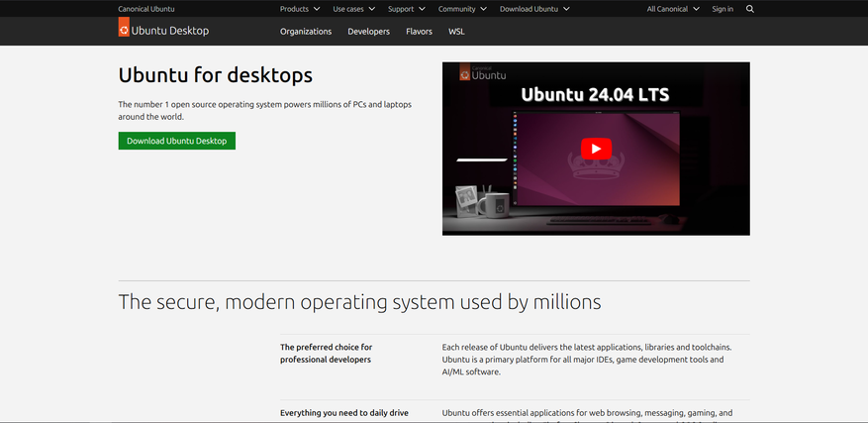Go to the Organizations tab

(306, 32)
